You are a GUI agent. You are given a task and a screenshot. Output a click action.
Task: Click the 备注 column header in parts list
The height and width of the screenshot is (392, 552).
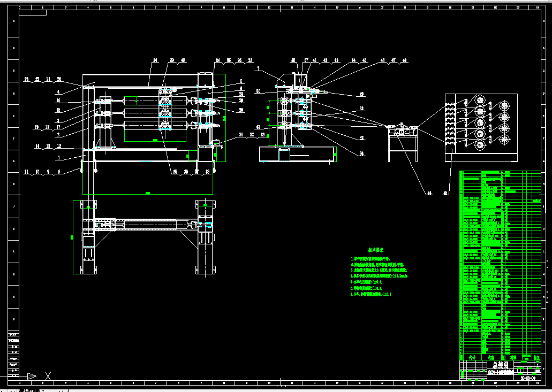[x=536, y=357]
